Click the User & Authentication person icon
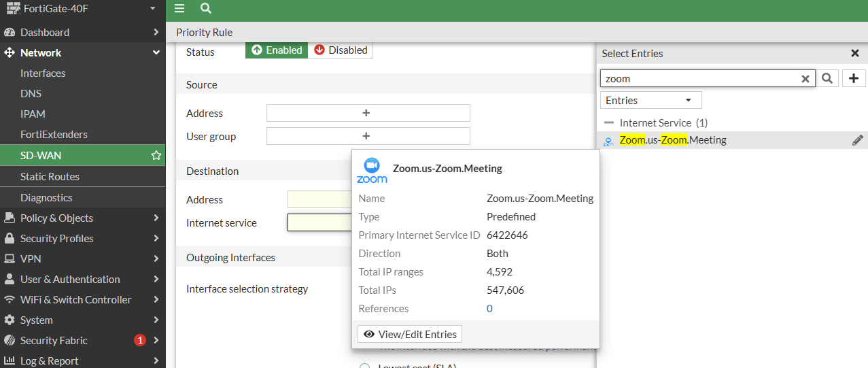868x368 pixels. (x=10, y=279)
